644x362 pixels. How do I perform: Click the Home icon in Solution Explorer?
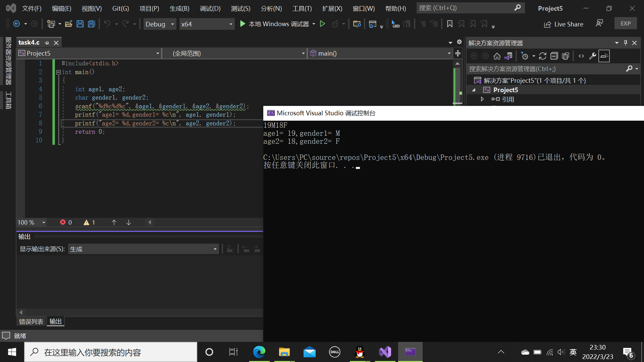pyautogui.click(x=497, y=56)
